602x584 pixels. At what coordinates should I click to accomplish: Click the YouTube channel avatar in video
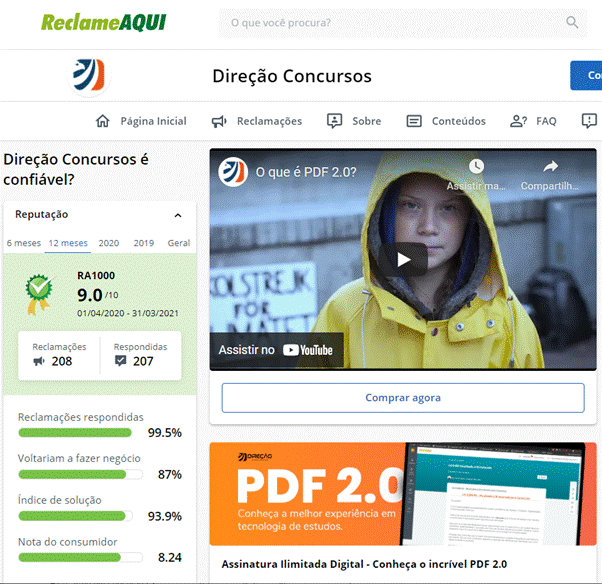pos(234,171)
